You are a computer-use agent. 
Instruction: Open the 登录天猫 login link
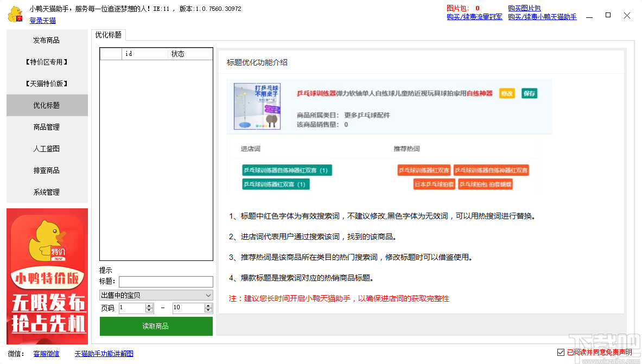pos(42,21)
